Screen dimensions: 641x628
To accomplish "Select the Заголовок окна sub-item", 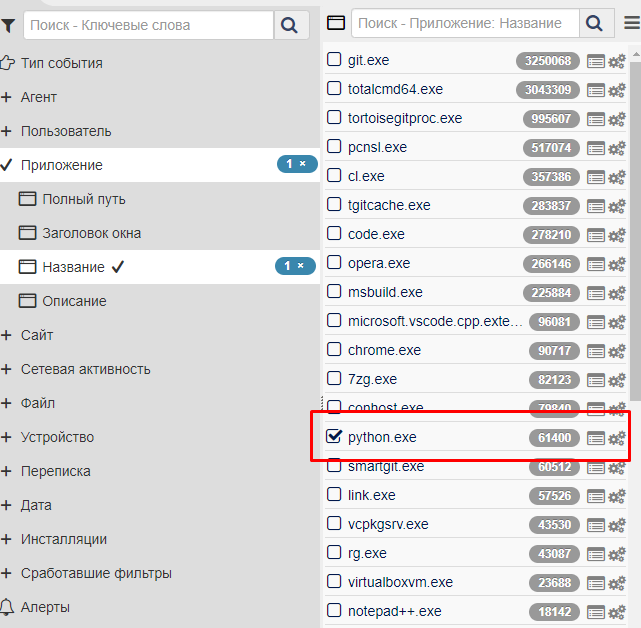I will tap(91, 233).
